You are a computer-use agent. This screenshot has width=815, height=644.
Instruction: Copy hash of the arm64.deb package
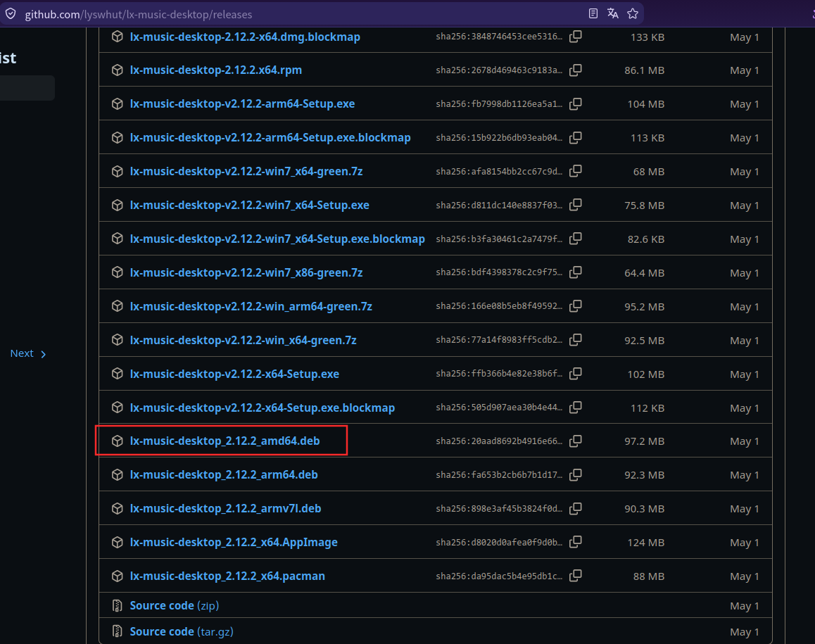click(x=576, y=474)
